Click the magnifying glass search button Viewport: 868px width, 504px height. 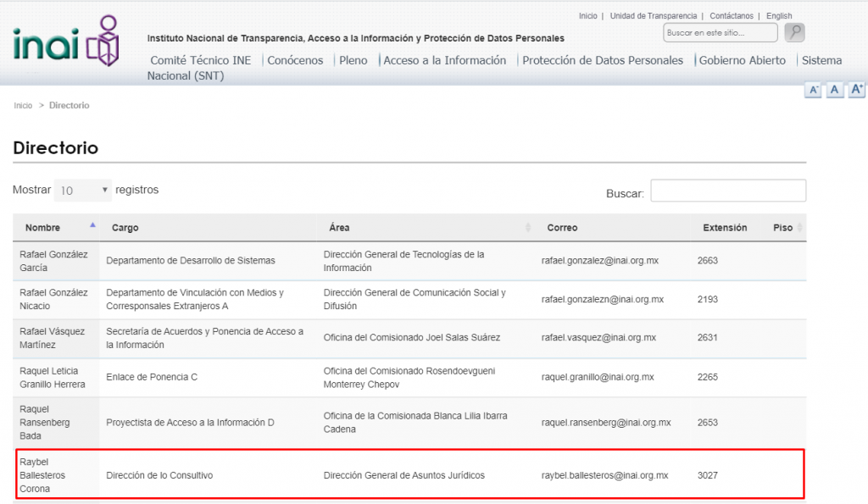pos(794,33)
